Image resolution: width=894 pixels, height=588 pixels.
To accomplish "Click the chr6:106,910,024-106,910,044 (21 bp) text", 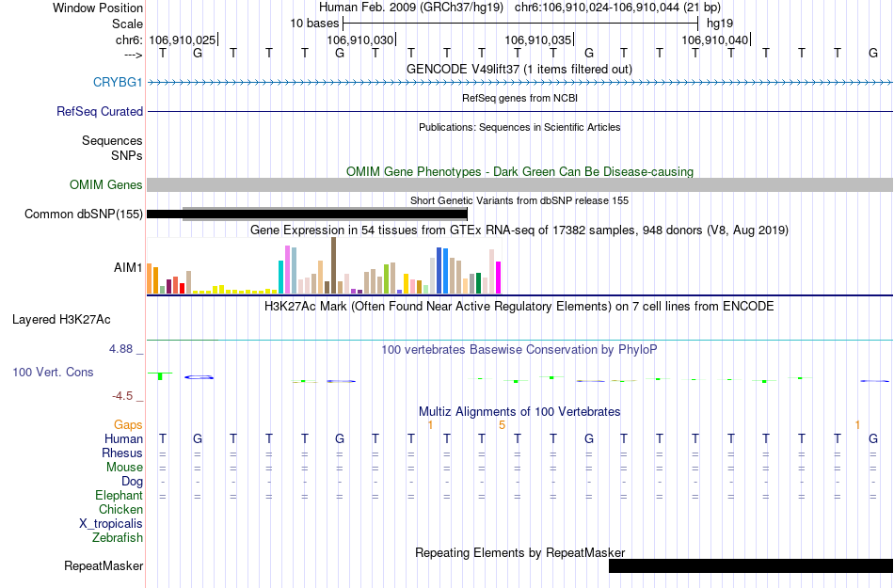I will coord(617,8).
